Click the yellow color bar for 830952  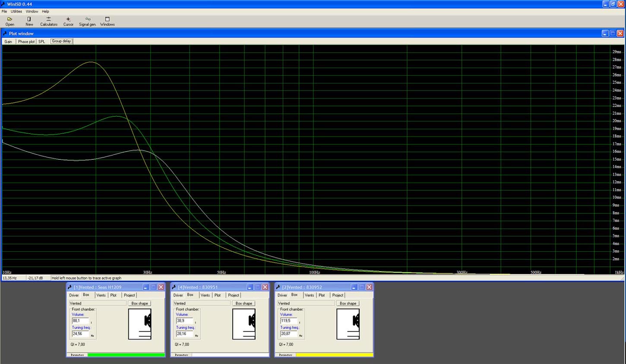334,355
